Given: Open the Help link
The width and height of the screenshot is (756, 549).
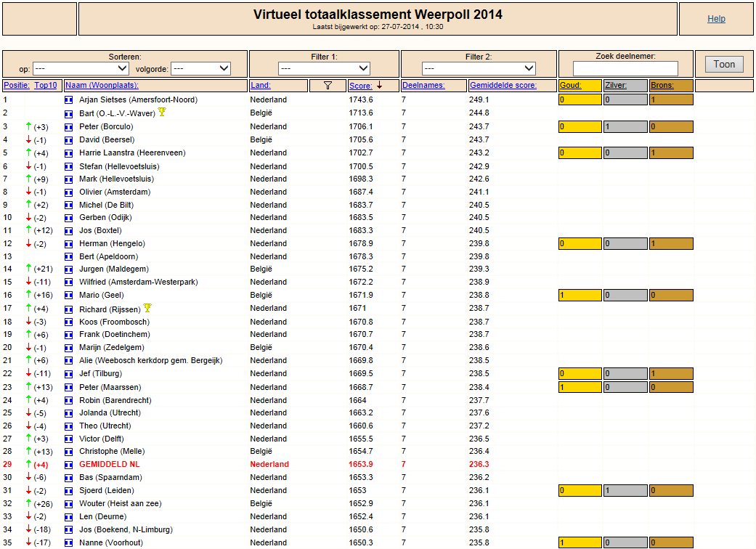Looking at the screenshot, I should pyautogui.click(x=716, y=19).
